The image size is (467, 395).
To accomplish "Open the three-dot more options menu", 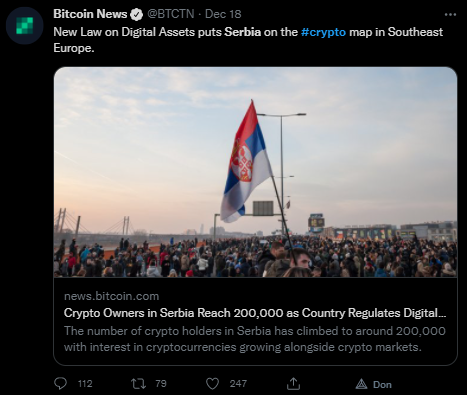I will (x=450, y=14).
